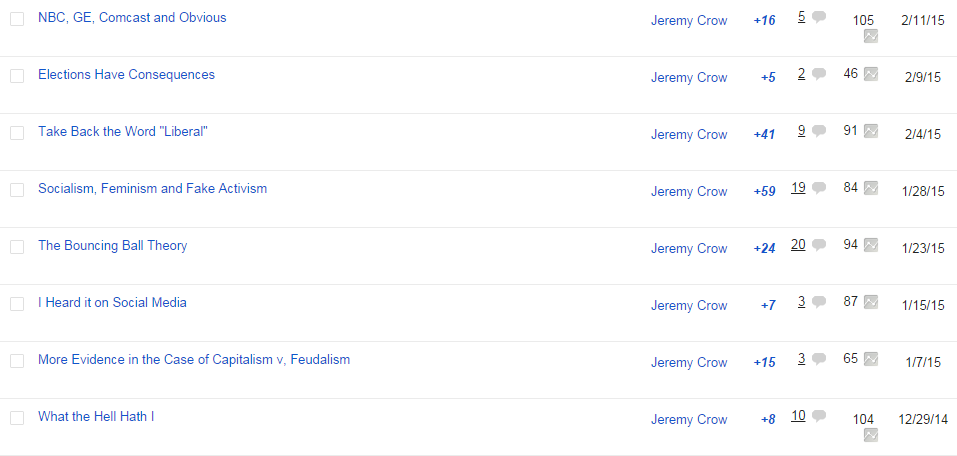Click the +59 score value
Image resolution: width=957 pixels, height=456 pixels.
tap(764, 192)
